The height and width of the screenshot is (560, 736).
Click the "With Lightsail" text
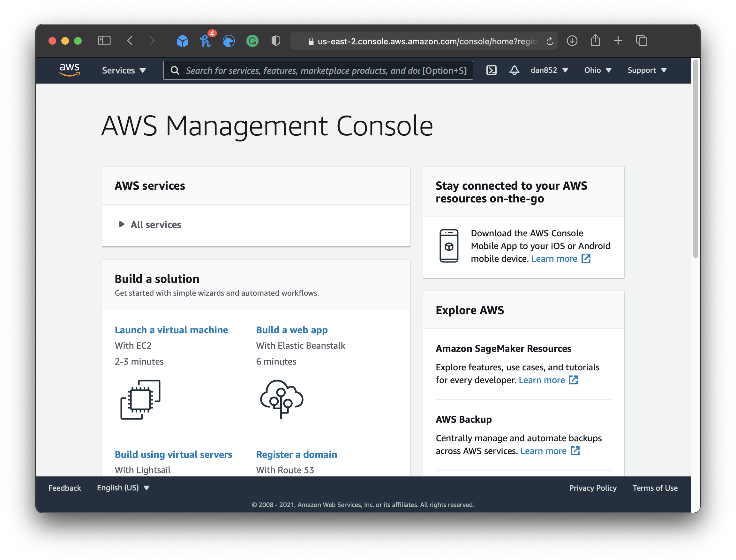(x=143, y=470)
